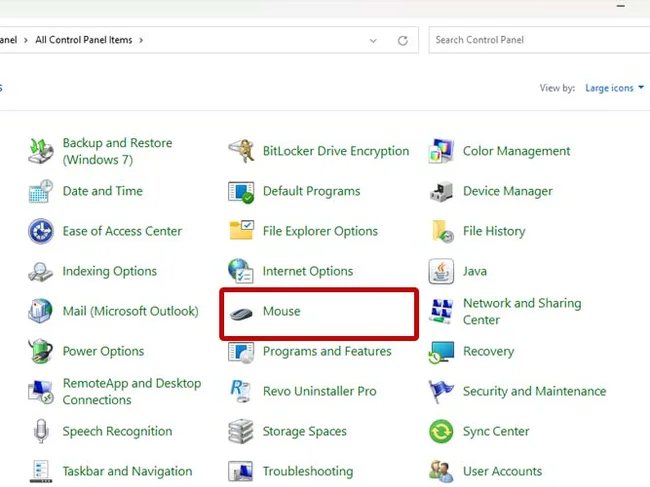Click the Revo Uninstaller Pro icon
650x487 pixels.
tap(241, 392)
